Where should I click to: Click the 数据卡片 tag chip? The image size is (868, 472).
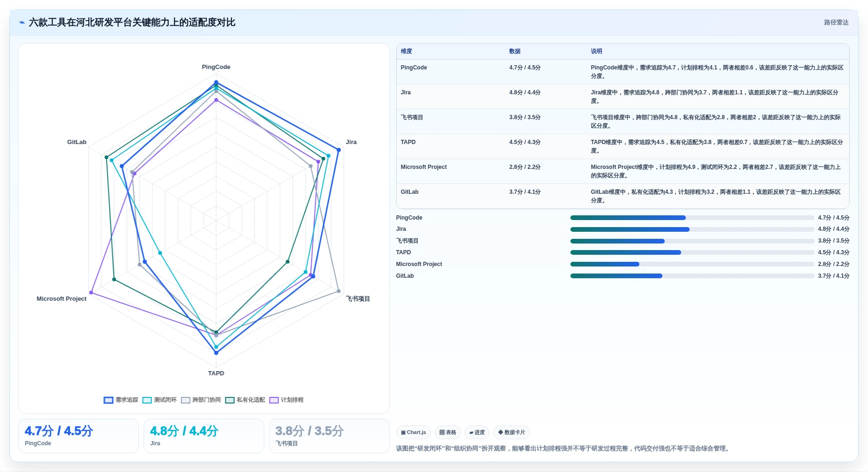(x=512, y=433)
